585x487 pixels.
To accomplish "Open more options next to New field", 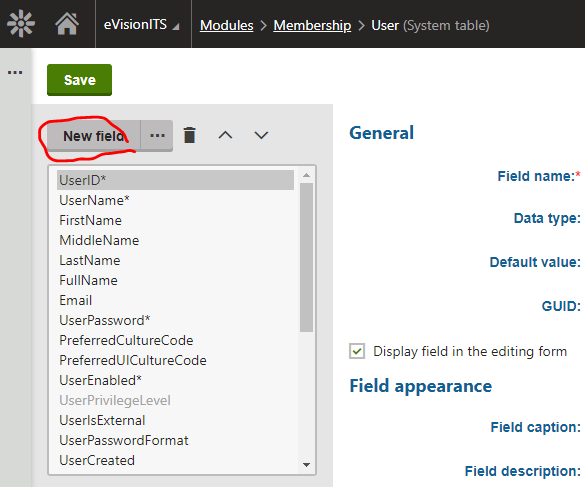I will 157,135.
